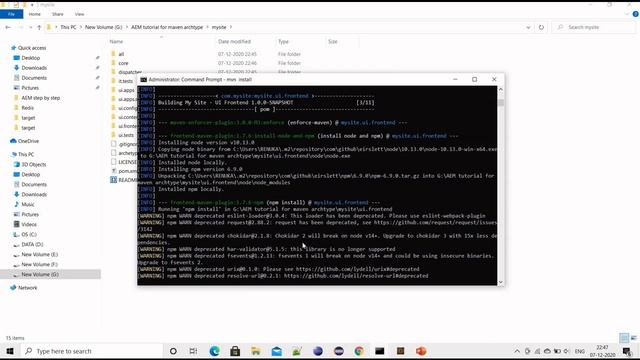Open 3D Objects in navigation pane
This screenshot has height=360, width=640.
click(x=33, y=164)
